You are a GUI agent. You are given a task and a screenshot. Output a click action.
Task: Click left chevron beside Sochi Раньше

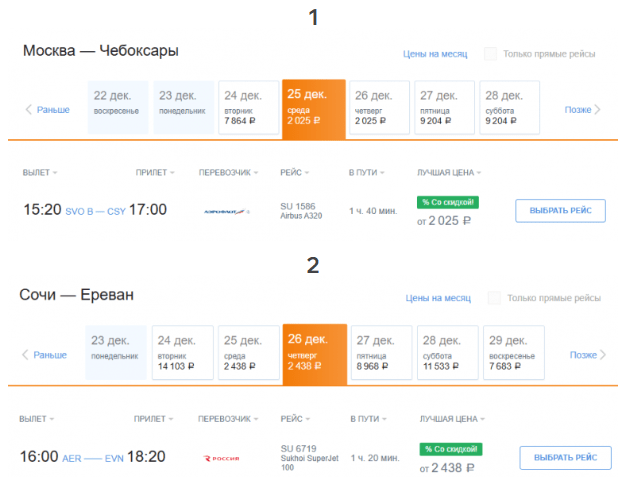[25, 354]
